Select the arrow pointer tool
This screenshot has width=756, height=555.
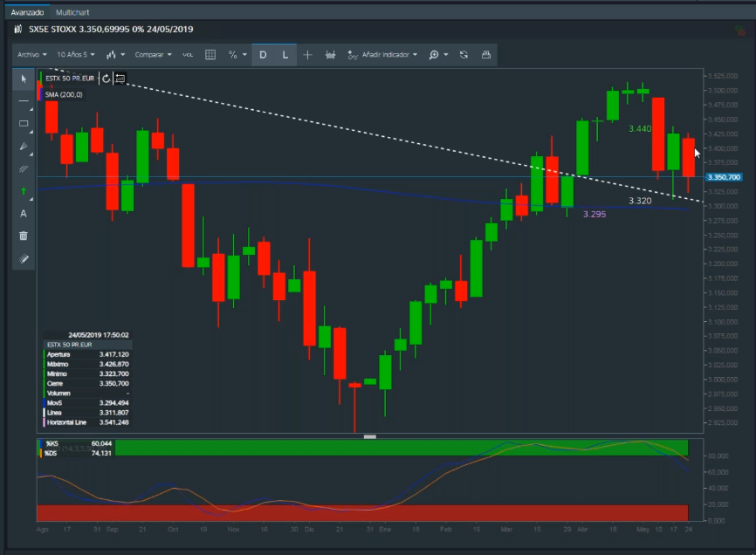tap(24, 79)
